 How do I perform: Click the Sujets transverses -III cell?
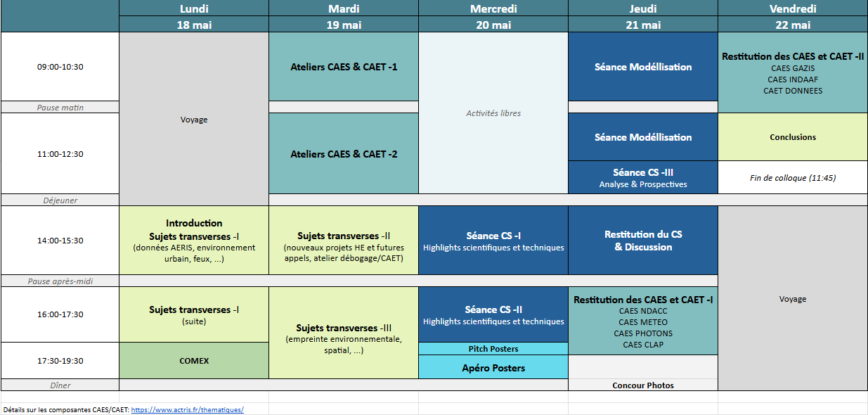point(344,333)
